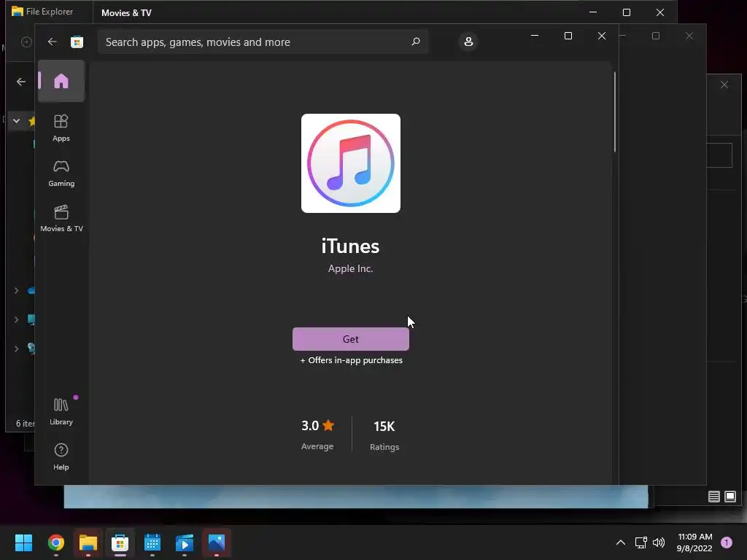This screenshot has height=560, width=747.
Task: Switch to details list view icon
Action: click(x=713, y=497)
